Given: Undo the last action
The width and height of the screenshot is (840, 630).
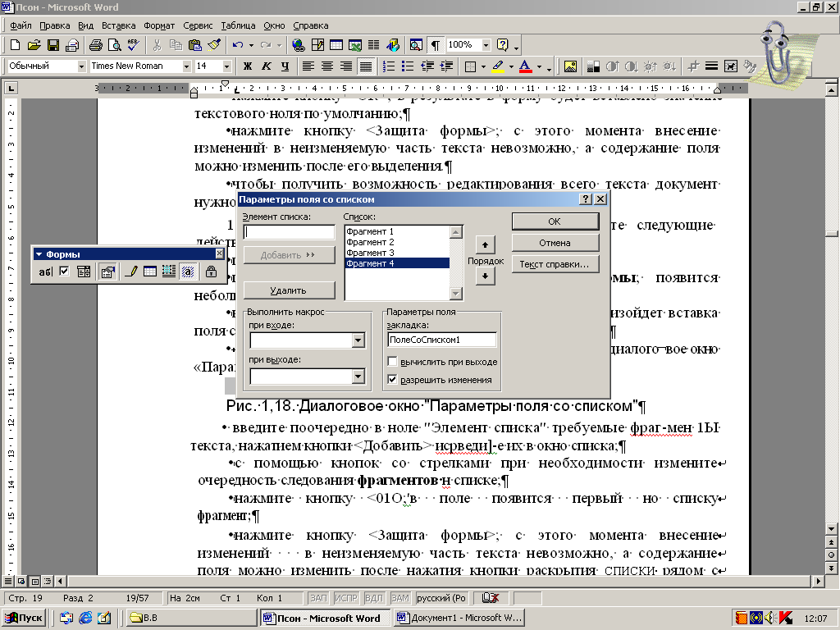Looking at the screenshot, I should [238, 45].
